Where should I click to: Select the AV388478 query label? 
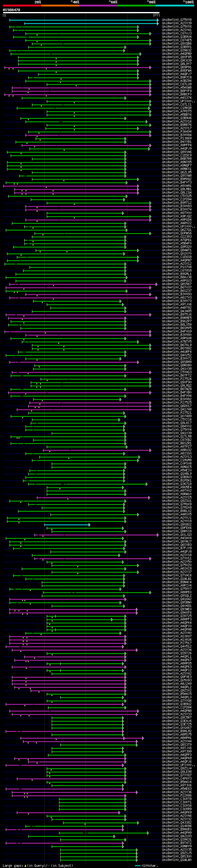tap(11, 10)
